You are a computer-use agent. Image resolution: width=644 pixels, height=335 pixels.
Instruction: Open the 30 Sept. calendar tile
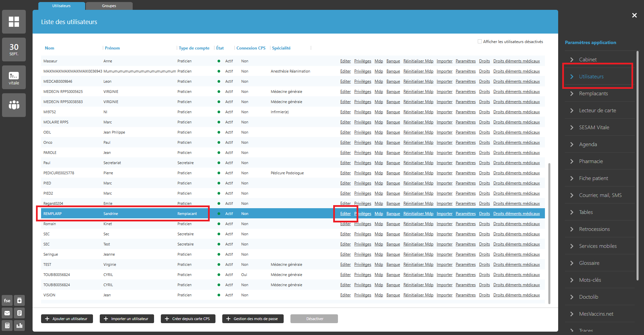(x=14, y=50)
